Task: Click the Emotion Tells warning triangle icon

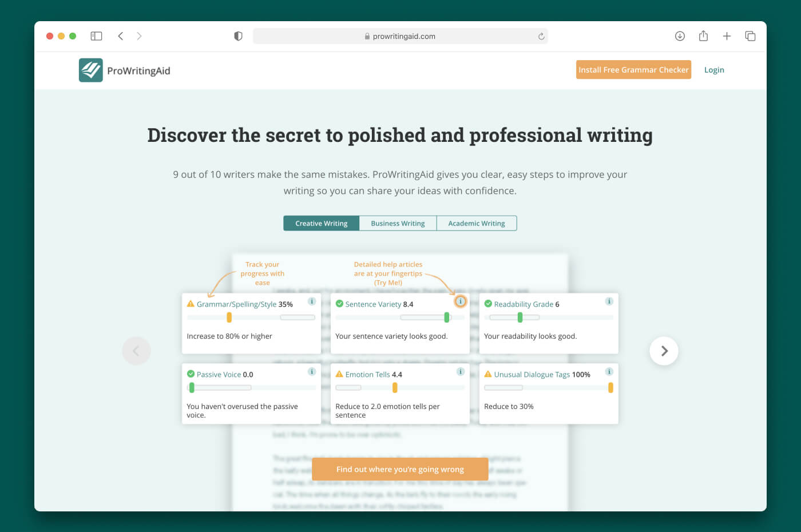Action: pyautogui.click(x=339, y=374)
